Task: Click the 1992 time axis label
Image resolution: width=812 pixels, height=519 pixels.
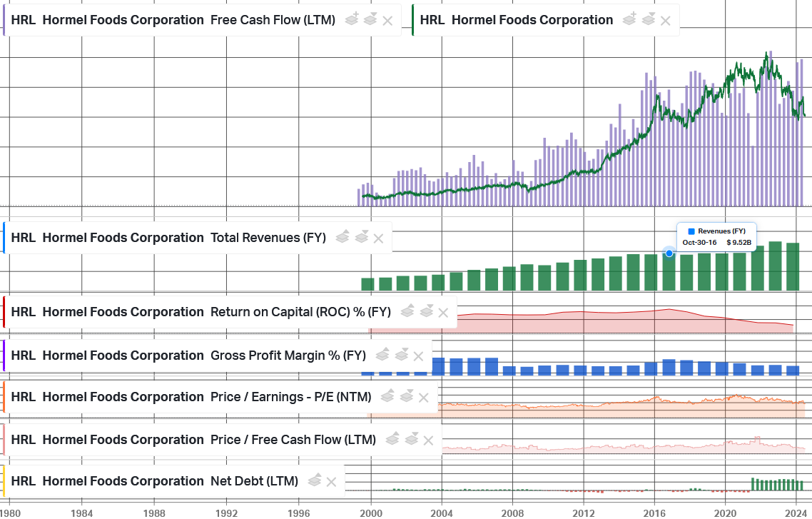Action: (x=226, y=513)
